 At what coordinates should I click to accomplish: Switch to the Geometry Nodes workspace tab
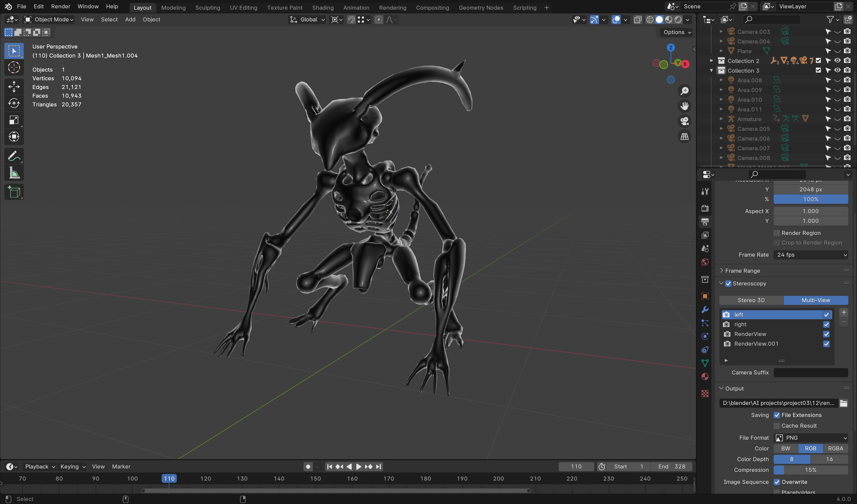pyautogui.click(x=480, y=7)
